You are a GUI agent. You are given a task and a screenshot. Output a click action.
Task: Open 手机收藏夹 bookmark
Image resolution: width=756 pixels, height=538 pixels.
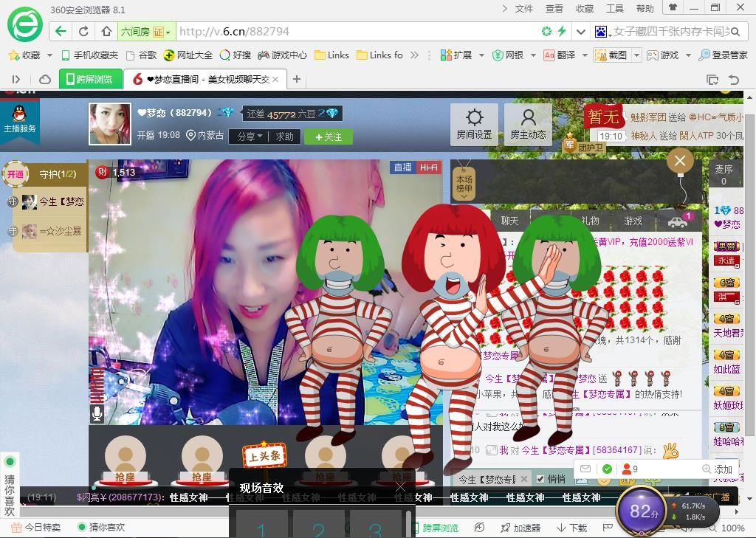90,55
